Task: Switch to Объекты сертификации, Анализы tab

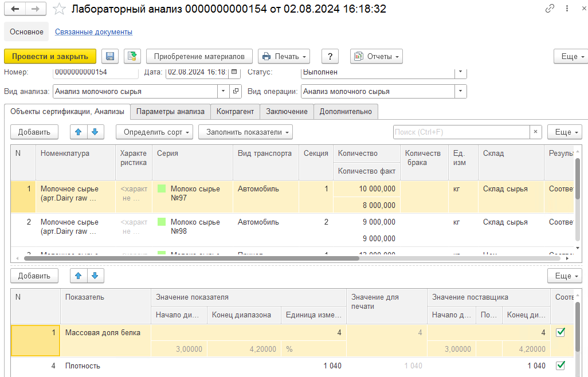Action: [x=67, y=112]
